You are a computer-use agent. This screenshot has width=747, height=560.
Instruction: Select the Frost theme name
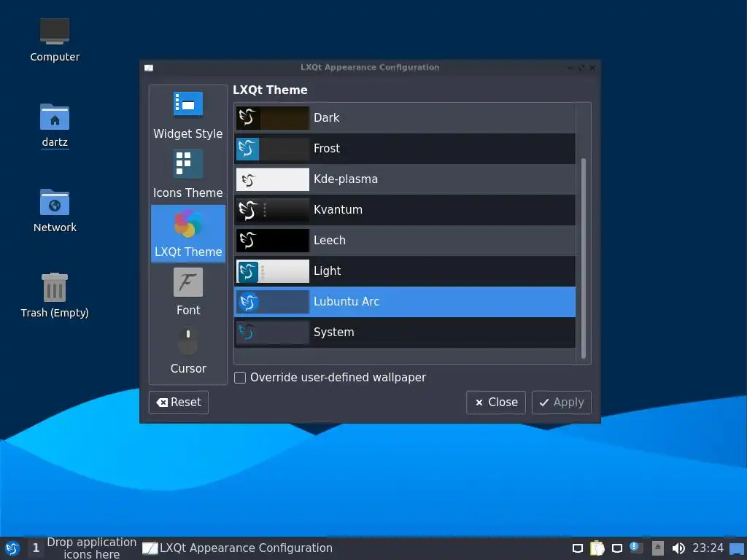point(326,149)
